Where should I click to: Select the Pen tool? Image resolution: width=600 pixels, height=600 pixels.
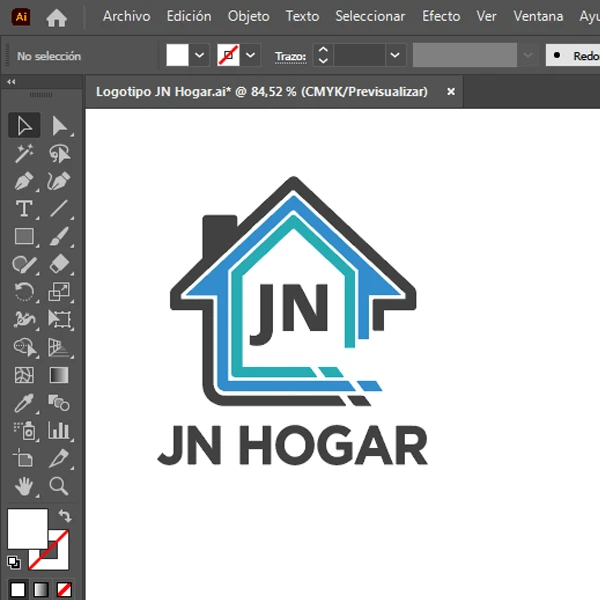pos(24,181)
